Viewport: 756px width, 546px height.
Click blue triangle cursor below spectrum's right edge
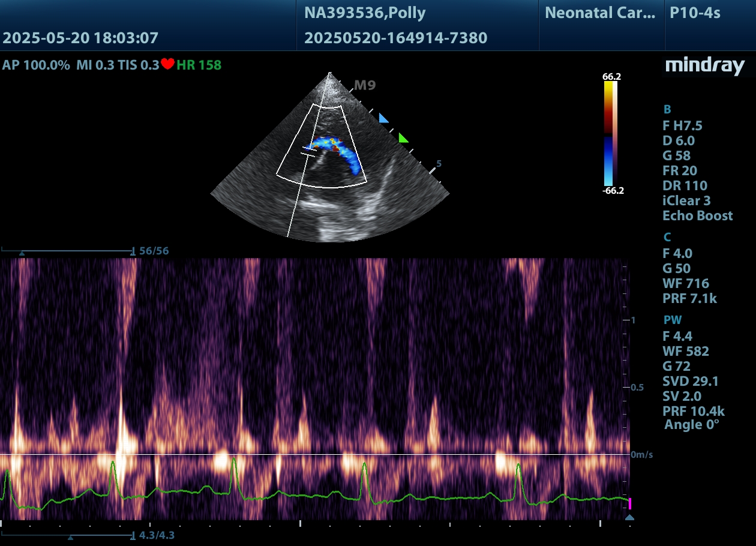pyautogui.click(x=629, y=517)
